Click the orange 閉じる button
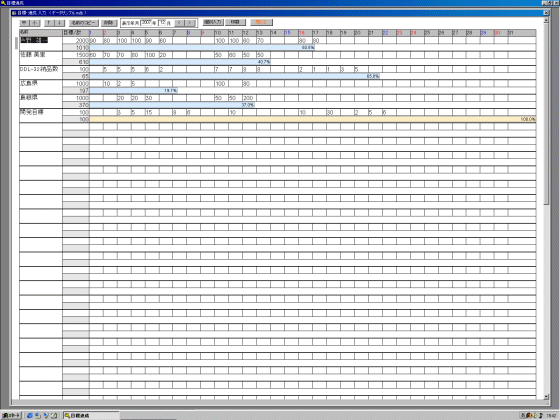Image resolution: width=560 pixels, height=420 pixels. point(261,22)
